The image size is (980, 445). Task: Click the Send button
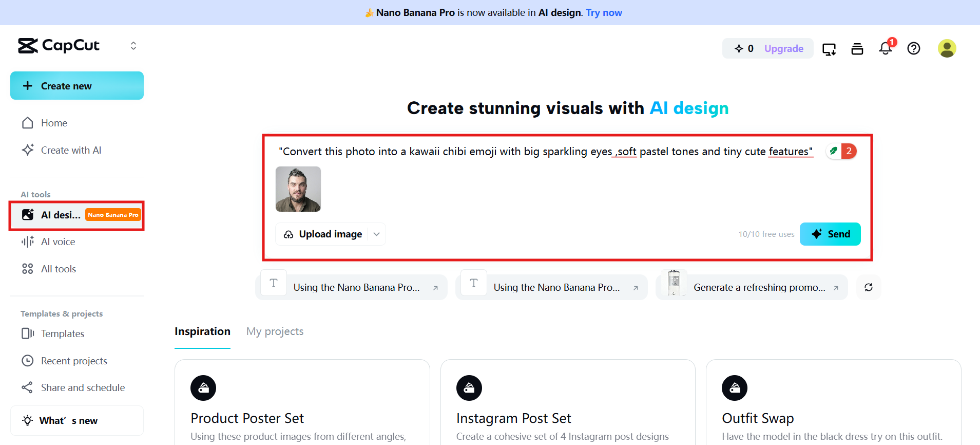click(x=830, y=234)
